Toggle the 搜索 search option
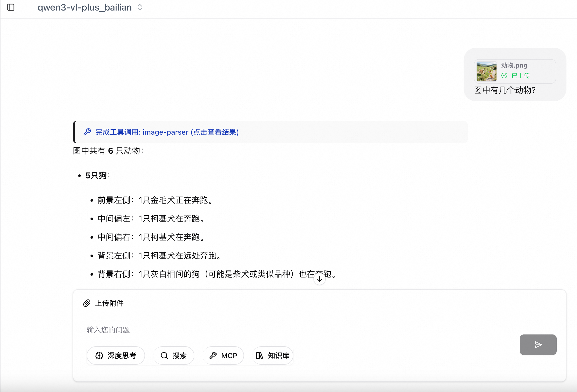The image size is (577, 392). 174,356
